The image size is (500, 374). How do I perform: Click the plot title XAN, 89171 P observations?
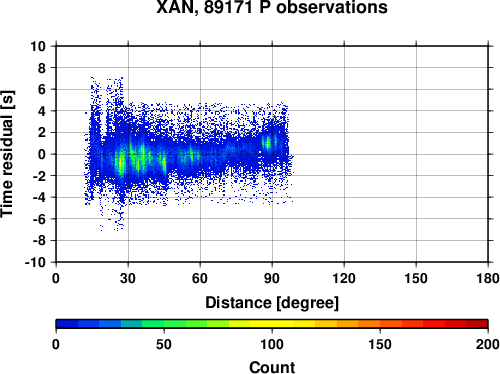[272, 7]
